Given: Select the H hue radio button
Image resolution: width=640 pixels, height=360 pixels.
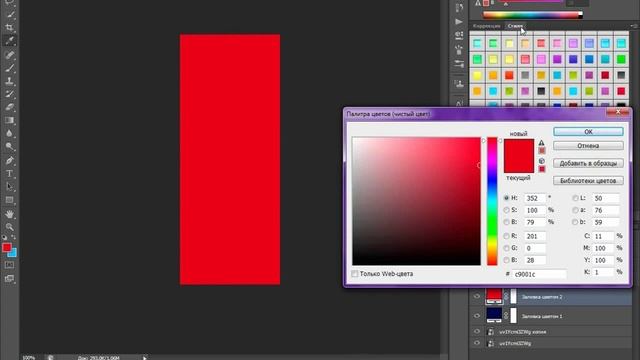Looking at the screenshot, I should coord(506,198).
